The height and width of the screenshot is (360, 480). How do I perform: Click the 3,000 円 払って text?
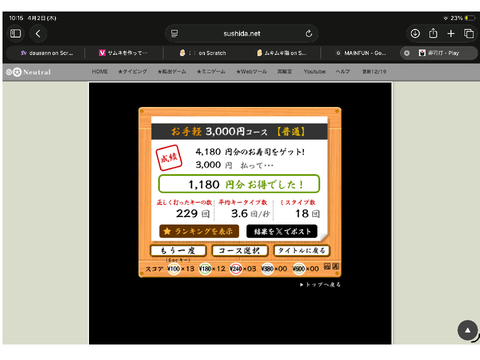click(x=234, y=165)
